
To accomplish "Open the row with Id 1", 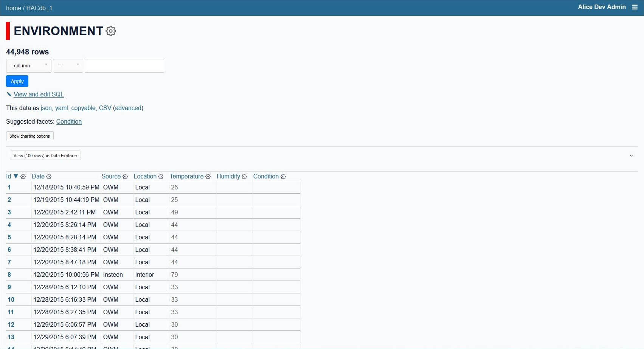I will point(9,188).
